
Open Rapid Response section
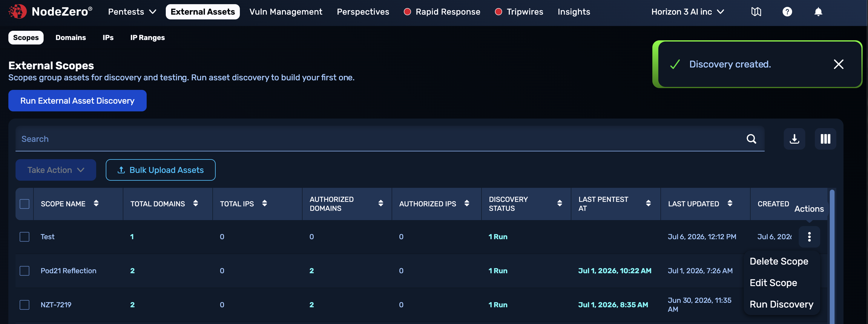(x=442, y=12)
